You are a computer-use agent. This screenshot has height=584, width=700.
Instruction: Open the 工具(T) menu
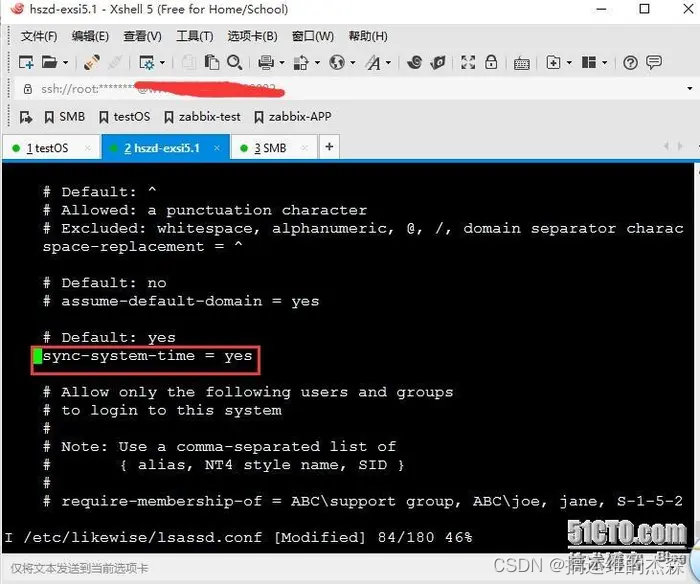pos(194,36)
